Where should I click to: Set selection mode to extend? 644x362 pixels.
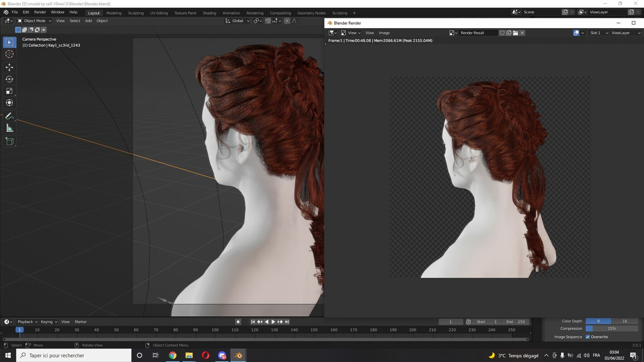coord(24,30)
